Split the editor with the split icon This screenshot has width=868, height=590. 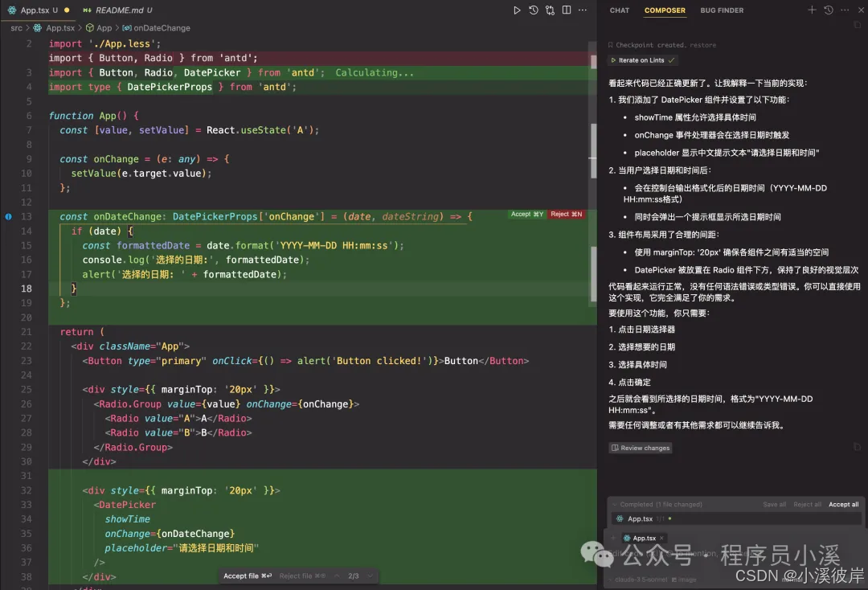click(x=567, y=10)
